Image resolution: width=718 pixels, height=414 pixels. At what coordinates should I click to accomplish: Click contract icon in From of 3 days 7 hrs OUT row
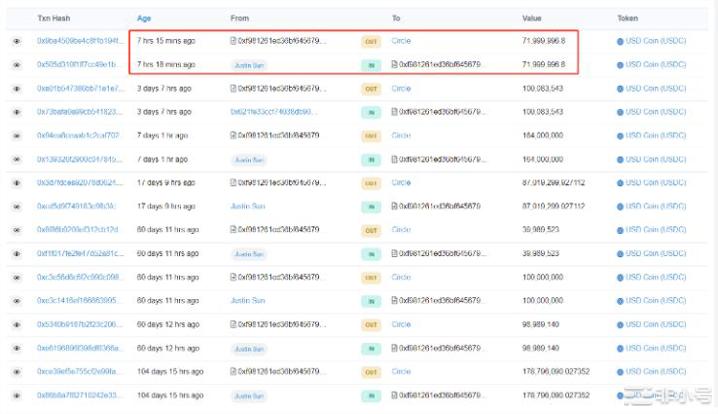pos(233,88)
